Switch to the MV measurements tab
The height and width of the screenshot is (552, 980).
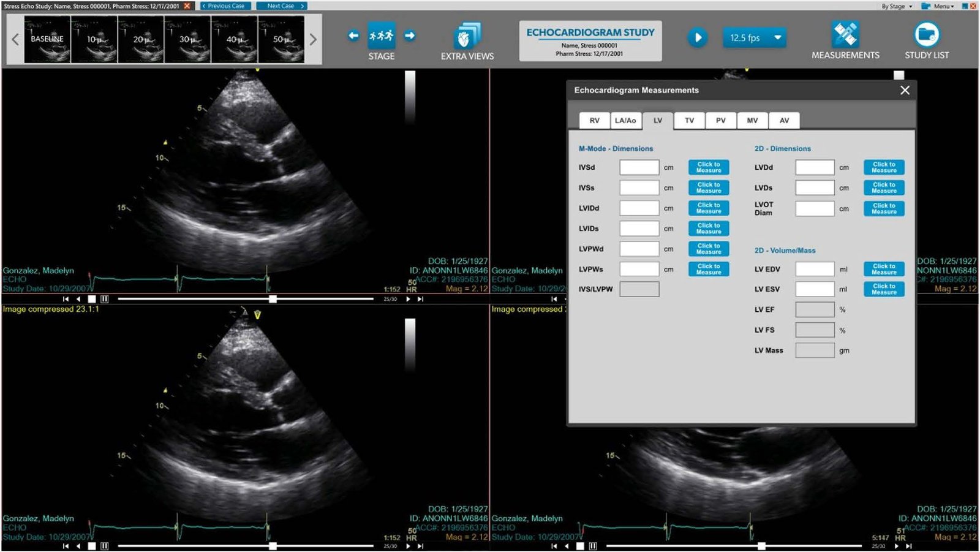click(752, 120)
